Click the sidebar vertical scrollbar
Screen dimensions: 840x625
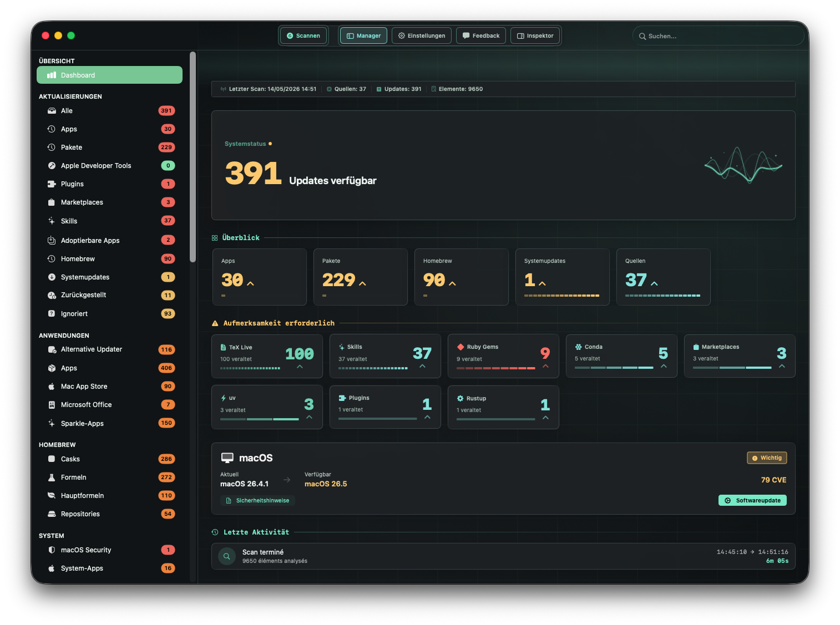click(193, 157)
